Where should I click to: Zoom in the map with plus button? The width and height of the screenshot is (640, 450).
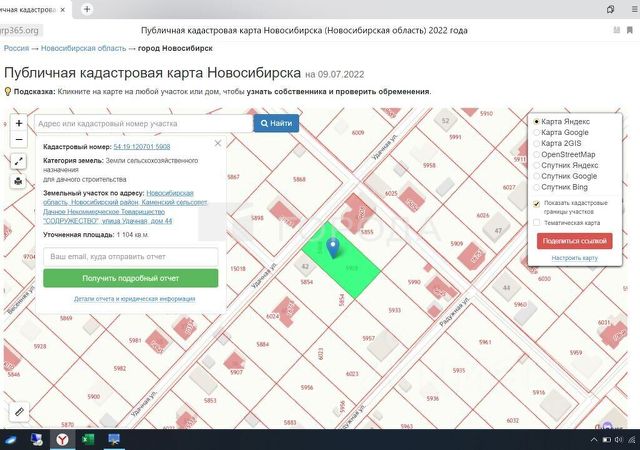[19, 123]
